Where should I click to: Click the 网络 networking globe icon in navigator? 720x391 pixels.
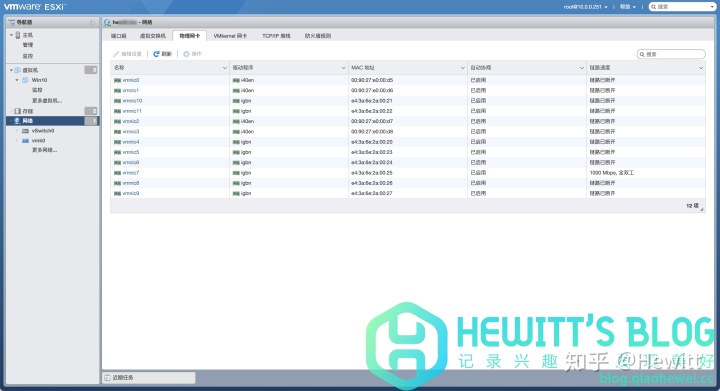[17, 121]
